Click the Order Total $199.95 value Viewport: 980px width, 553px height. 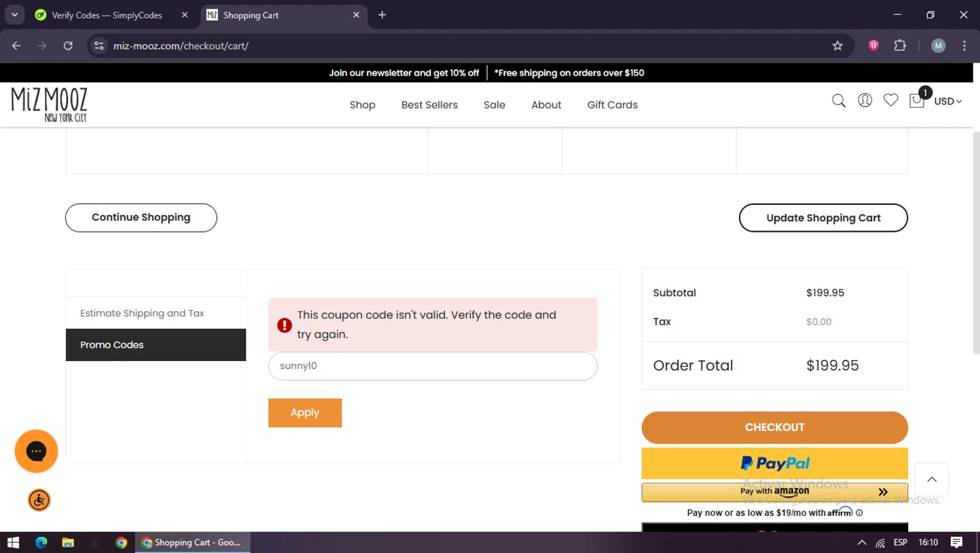[832, 366]
